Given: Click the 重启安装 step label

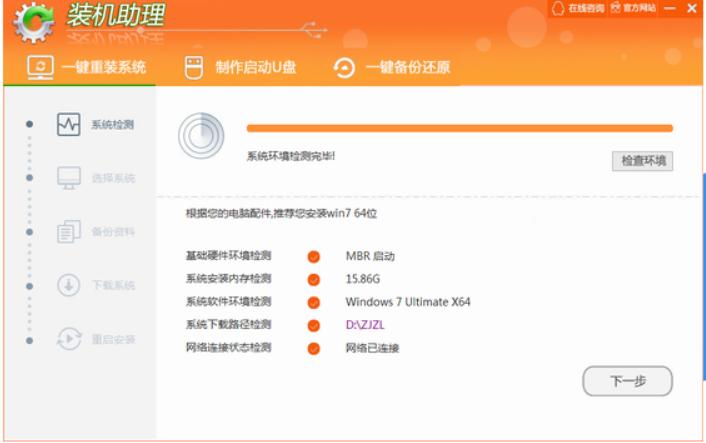Looking at the screenshot, I should [113, 339].
